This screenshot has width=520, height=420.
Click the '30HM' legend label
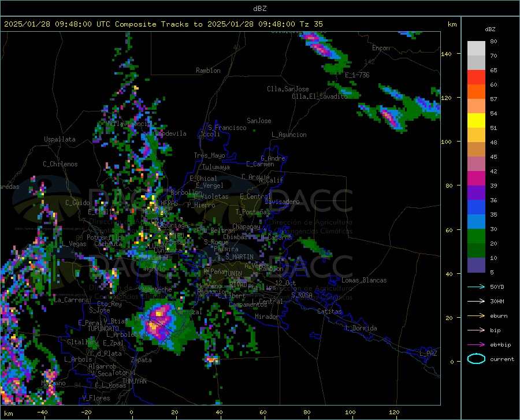(497, 301)
